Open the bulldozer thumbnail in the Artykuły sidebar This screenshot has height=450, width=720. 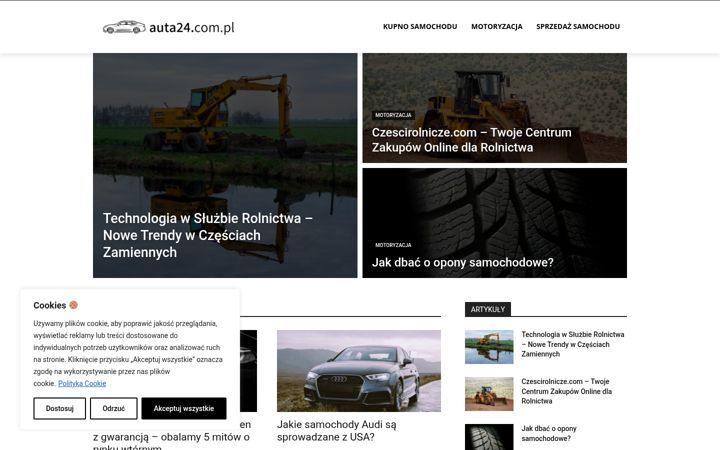[489, 394]
